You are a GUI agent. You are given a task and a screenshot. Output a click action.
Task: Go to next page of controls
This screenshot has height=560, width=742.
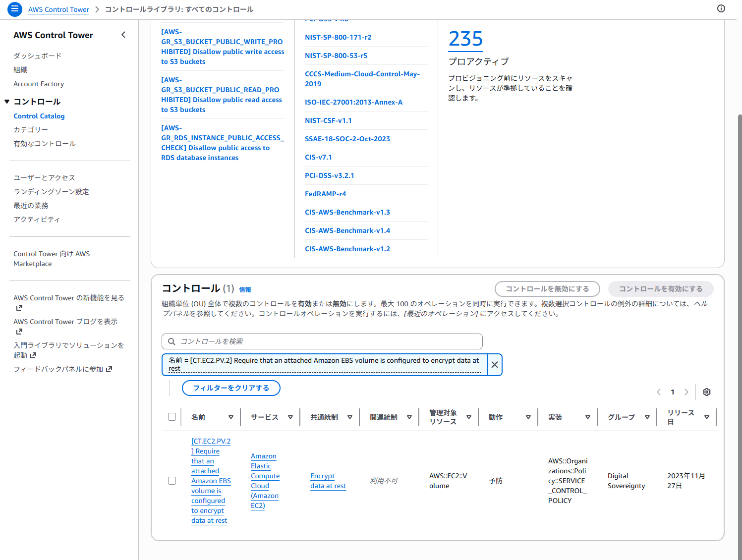pos(686,392)
